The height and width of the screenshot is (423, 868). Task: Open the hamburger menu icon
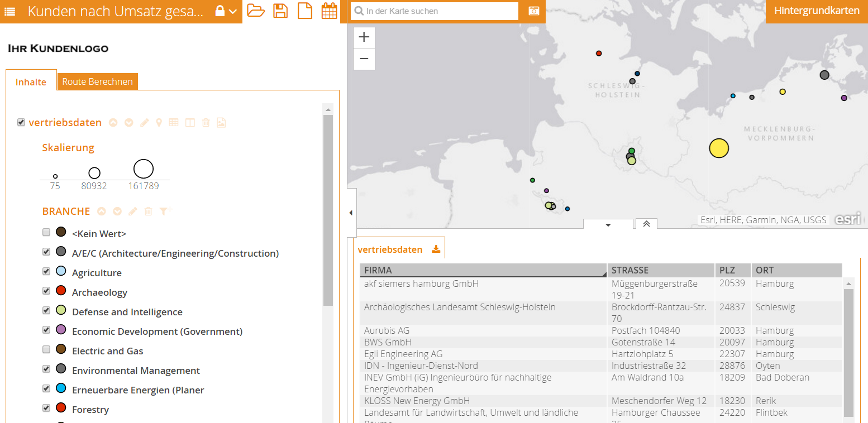coord(10,12)
